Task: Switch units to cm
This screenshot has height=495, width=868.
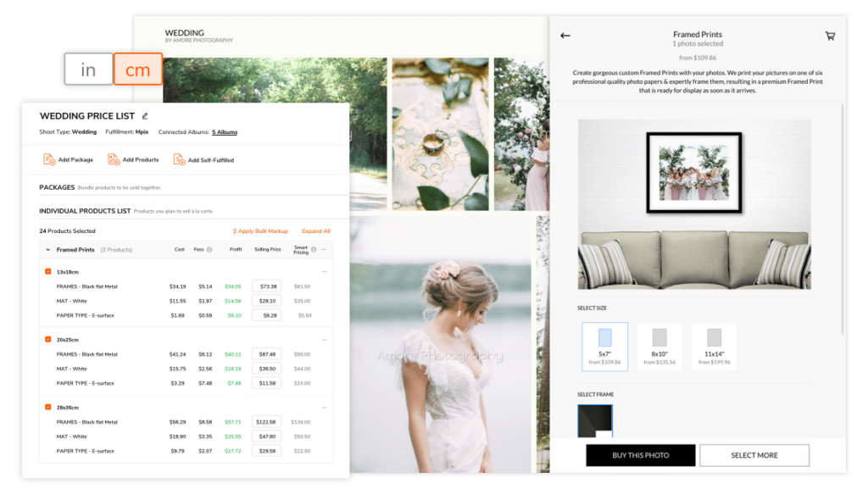Action: tap(137, 70)
